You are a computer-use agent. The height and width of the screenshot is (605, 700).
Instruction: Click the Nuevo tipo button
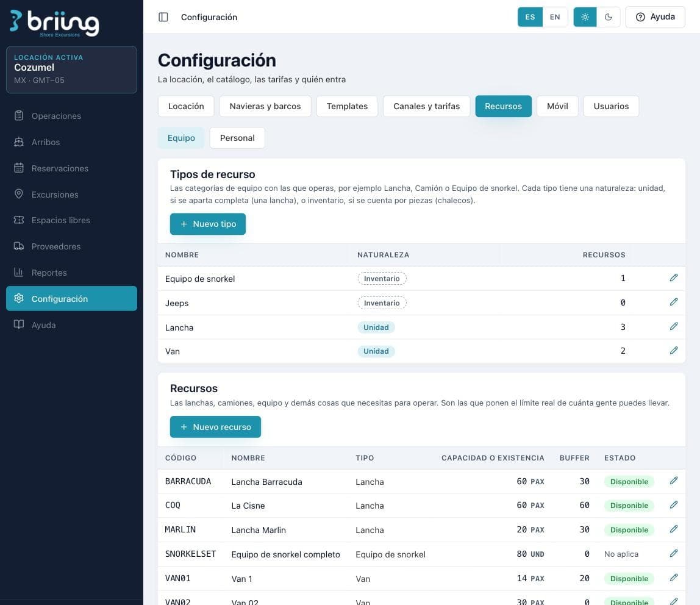[x=207, y=224]
